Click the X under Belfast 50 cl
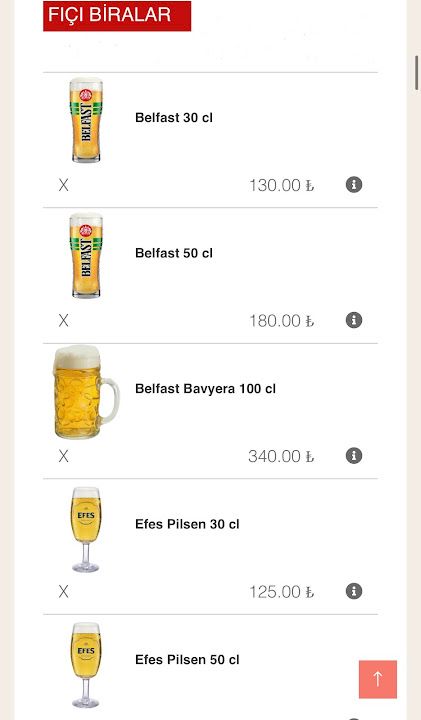 (x=63, y=321)
